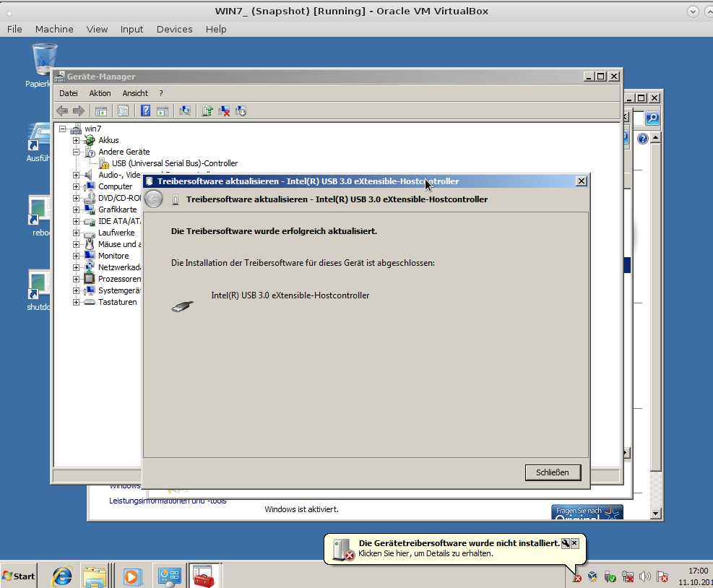The height and width of the screenshot is (588, 713).
Task: Close the Treibersoftware aktualisieren dialog
Action: tap(581, 181)
